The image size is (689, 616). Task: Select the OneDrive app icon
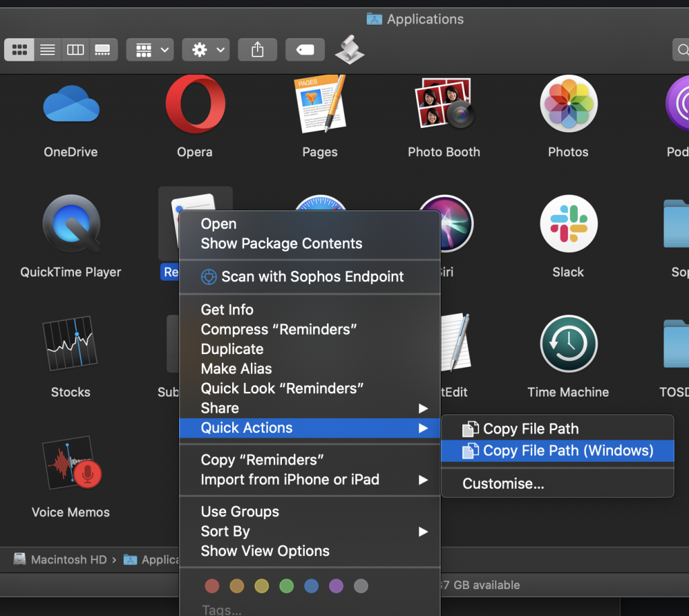pyautogui.click(x=71, y=104)
